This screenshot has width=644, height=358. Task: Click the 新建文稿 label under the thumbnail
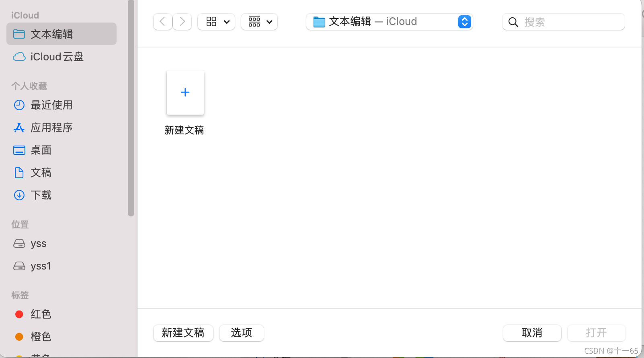pos(184,130)
